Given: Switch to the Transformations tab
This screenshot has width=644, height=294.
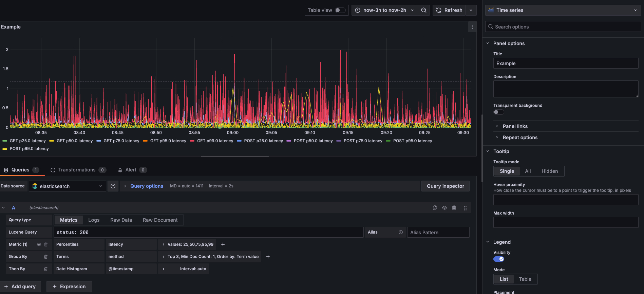Looking at the screenshot, I should (x=77, y=170).
